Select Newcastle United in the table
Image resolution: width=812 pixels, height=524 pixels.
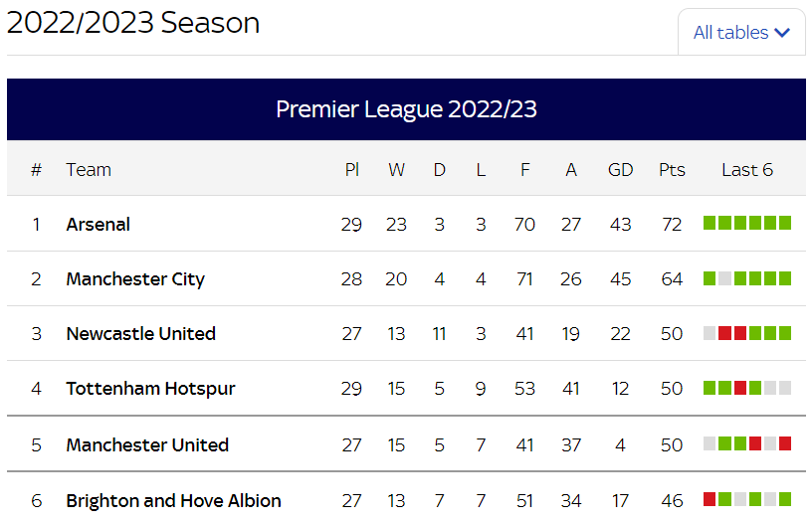[x=141, y=334]
